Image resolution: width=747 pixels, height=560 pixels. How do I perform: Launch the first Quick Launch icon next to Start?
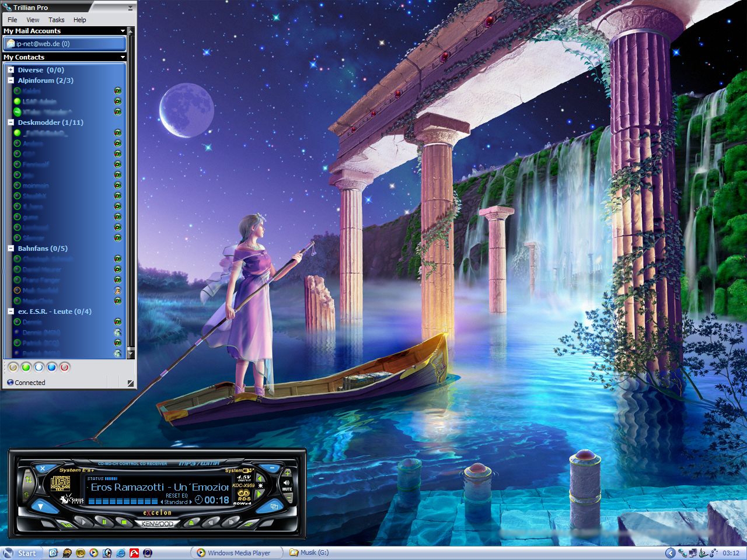[x=53, y=553]
